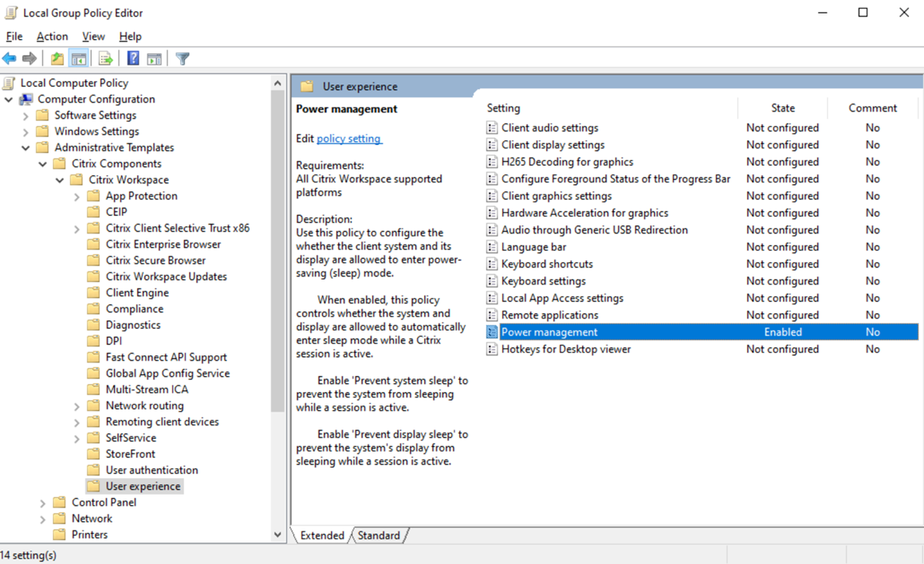The height and width of the screenshot is (564, 924).
Task: Click tree scrollbar down arrow
Action: (277, 535)
